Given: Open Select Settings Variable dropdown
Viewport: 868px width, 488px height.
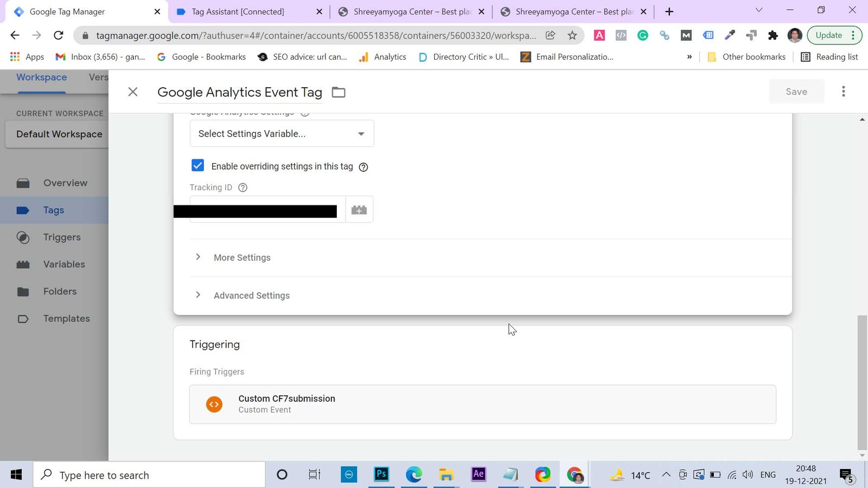Looking at the screenshot, I should (282, 133).
